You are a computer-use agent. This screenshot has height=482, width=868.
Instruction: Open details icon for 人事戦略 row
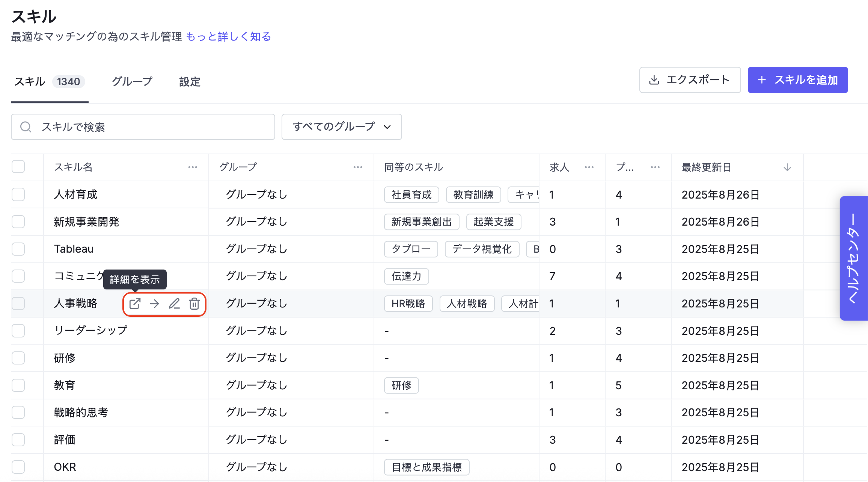(x=135, y=304)
